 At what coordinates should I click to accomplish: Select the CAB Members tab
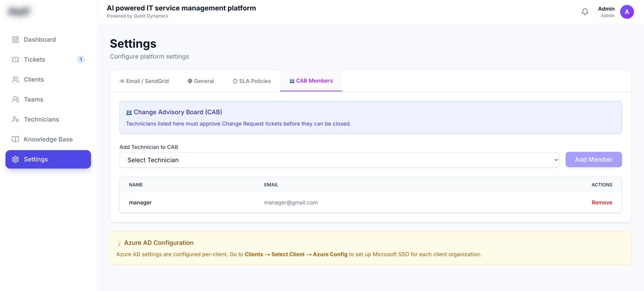point(311,81)
